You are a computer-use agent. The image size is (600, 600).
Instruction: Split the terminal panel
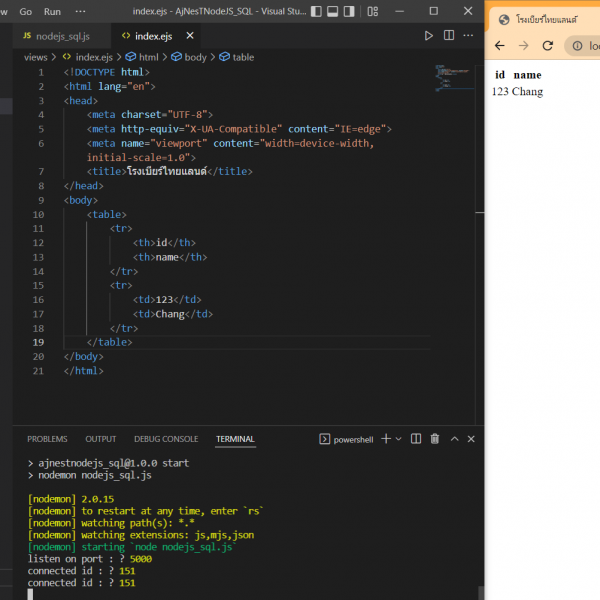416,439
